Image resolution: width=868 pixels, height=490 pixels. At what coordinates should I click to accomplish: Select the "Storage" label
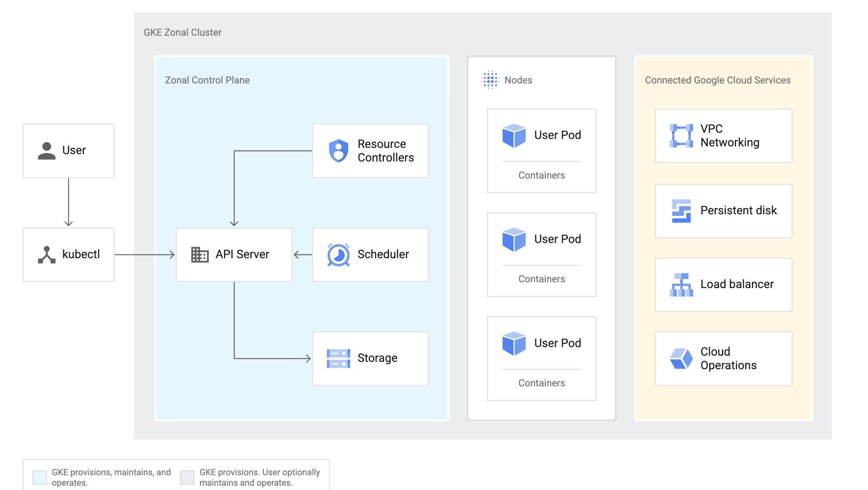[377, 358]
